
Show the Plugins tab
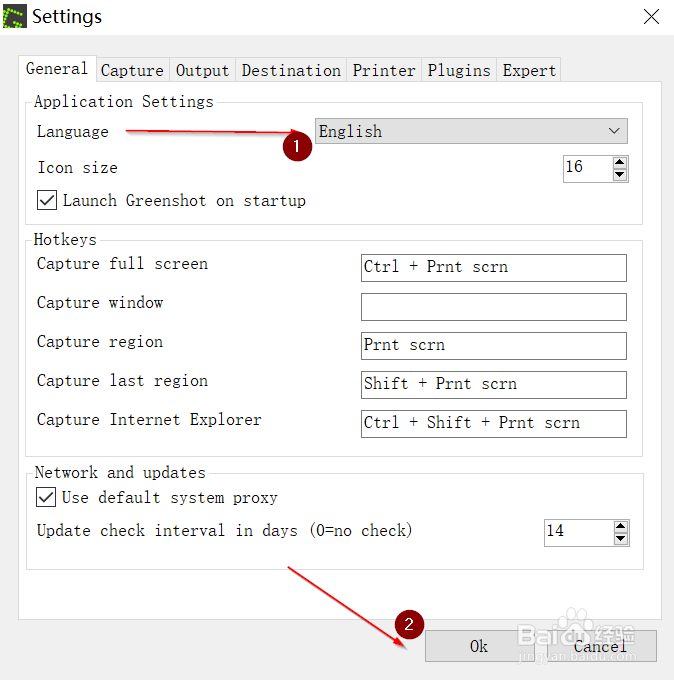tap(459, 70)
